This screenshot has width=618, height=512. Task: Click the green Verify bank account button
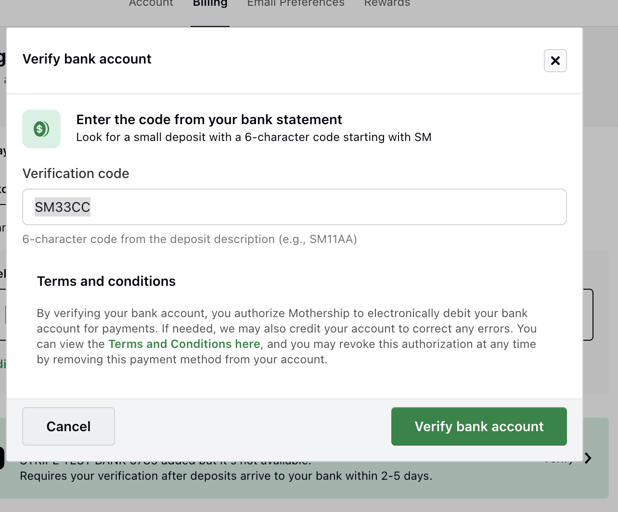479,426
